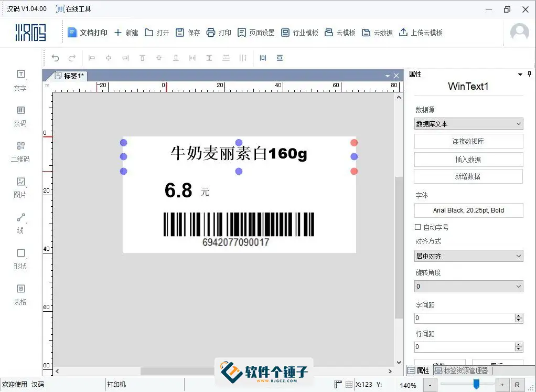Open the properties panel options arrow
The width and height of the screenshot is (536, 392).
coord(520,74)
